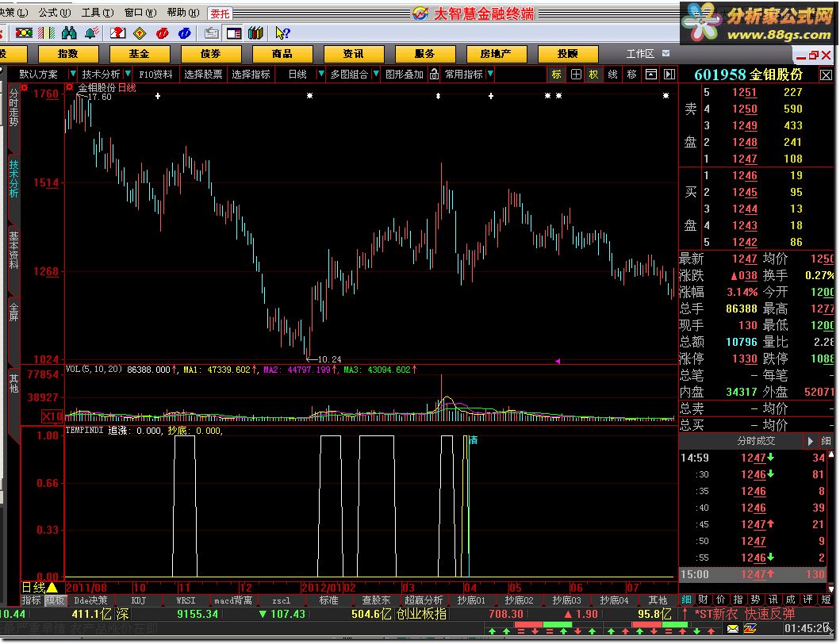
Task: Open the books library icon
Action: [255, 33]
